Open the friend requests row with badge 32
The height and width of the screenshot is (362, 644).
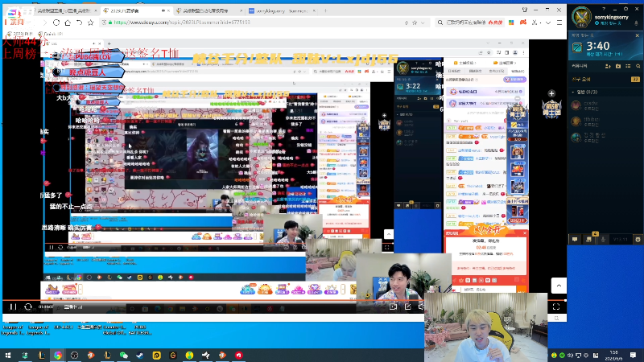tap(605, 79)
